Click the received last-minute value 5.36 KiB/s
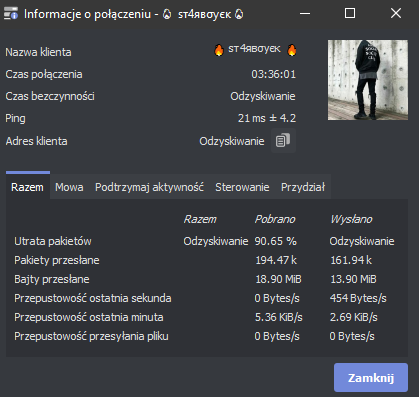This screenshot has width=419, height=397. [x=279, y=317]
